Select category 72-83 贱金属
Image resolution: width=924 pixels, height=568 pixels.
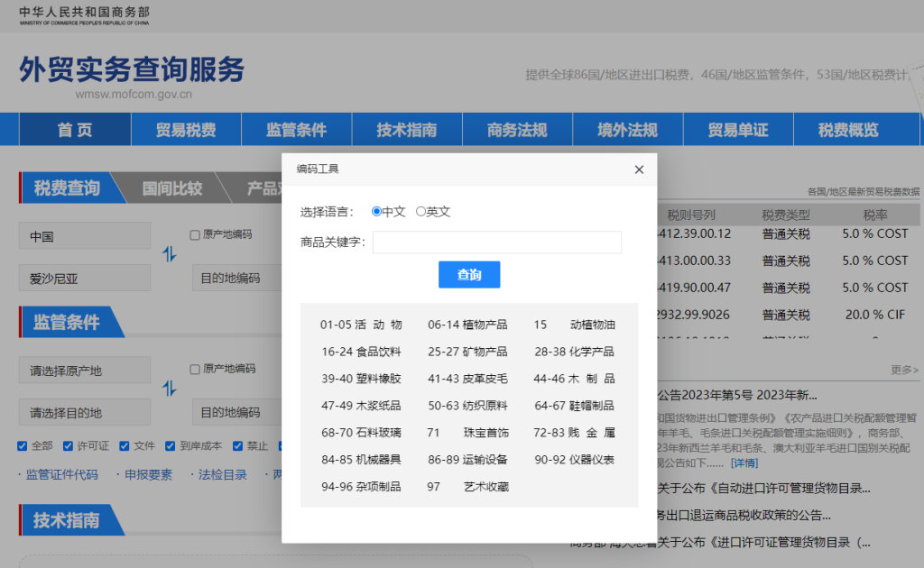pyautogui.click(x=574, y=433)
